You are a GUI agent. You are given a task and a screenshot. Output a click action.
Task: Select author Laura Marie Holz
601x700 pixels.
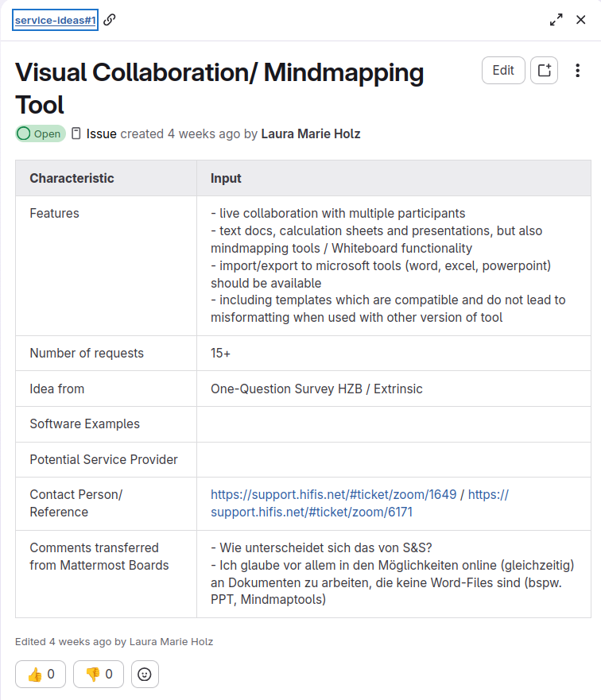pos(310,133)
